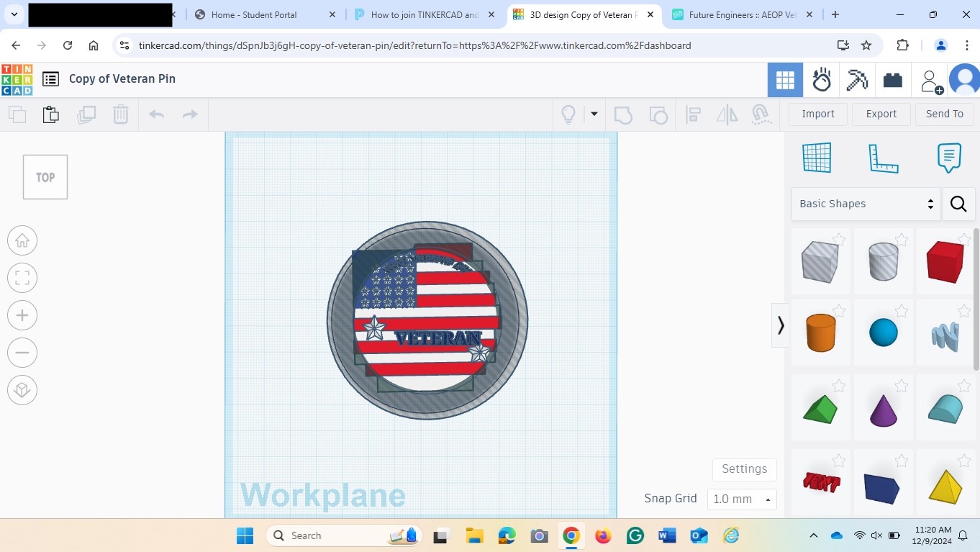Click the Home view button
This screenshot has width=980, height=552.
point(22,240)
